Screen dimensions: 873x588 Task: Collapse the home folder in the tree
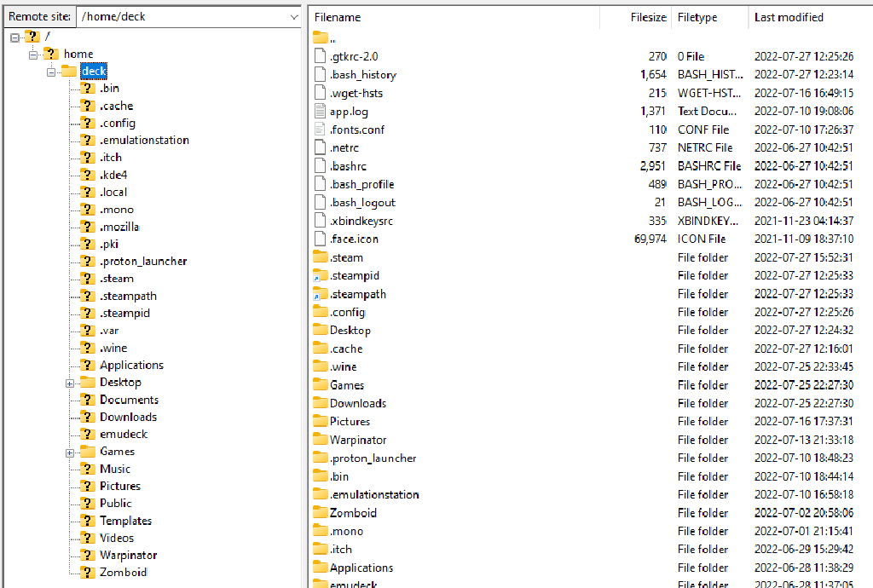tap(34, 54)
